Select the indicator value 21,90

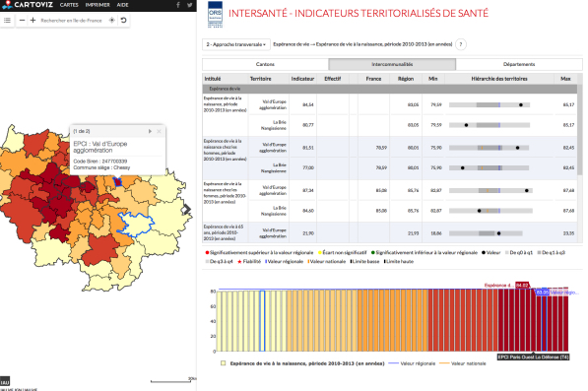308,233
